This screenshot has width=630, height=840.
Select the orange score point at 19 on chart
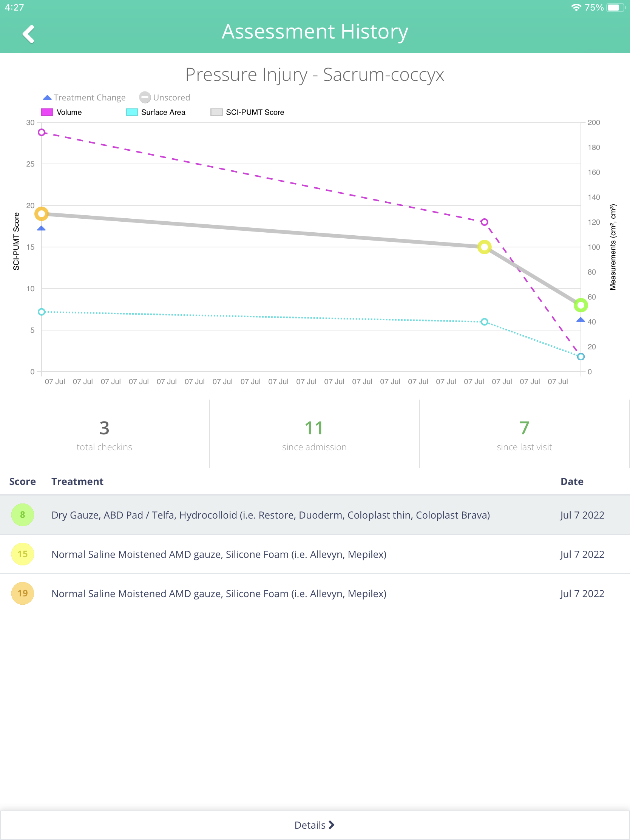tap(42, 214)
